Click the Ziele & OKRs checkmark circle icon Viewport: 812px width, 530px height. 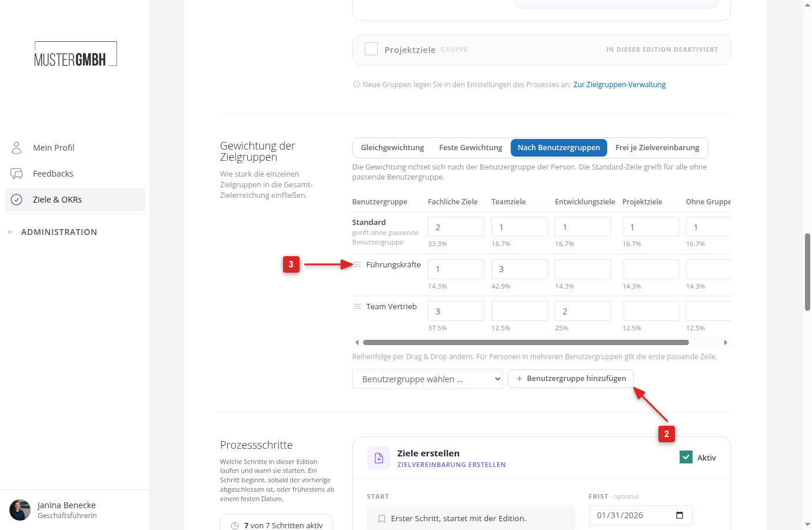(16, 200)
